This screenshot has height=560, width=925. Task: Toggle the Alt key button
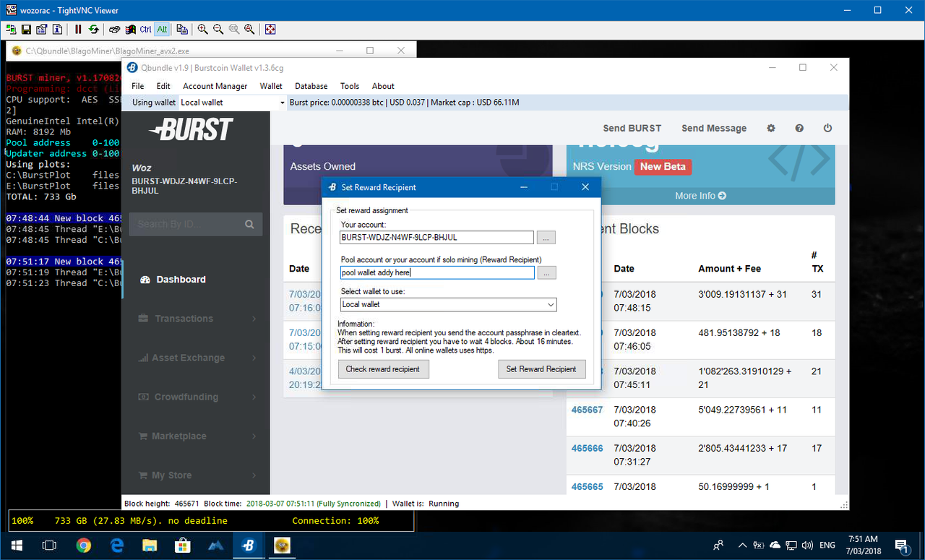[x=162, y=30]
